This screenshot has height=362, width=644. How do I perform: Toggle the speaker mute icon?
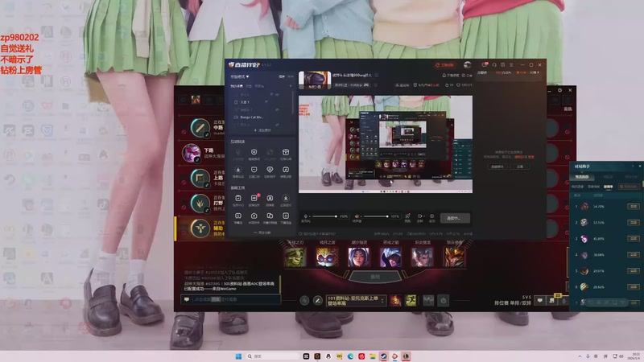point(357,216)
